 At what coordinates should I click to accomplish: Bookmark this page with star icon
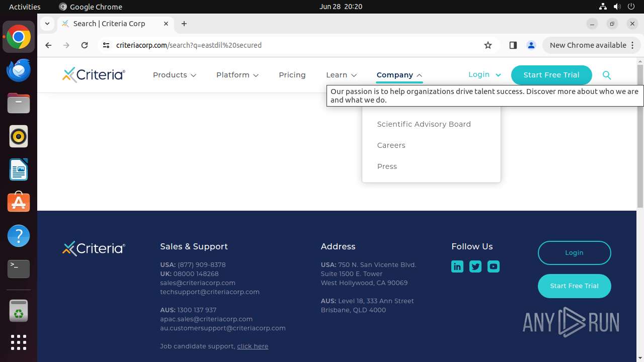[488, 45]
